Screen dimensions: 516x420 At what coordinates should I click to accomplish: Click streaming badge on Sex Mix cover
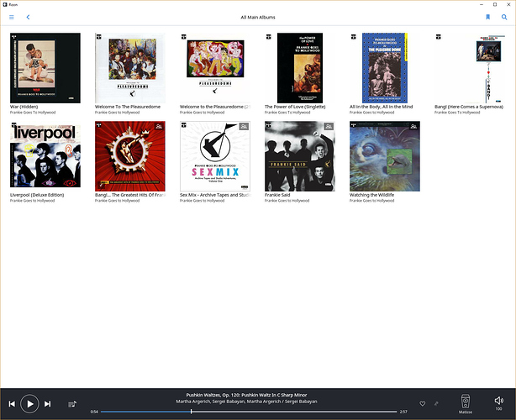point(244,126)
